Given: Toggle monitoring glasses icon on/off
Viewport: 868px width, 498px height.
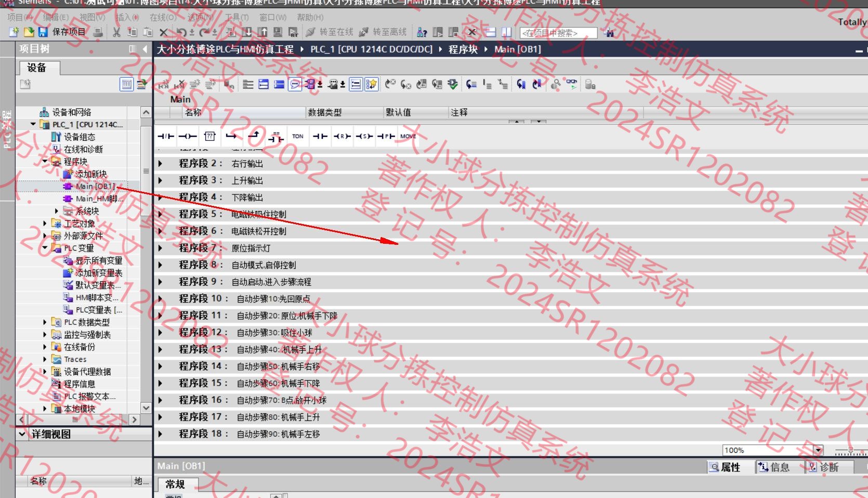Looking at the screenshot, I should [571, 84].
